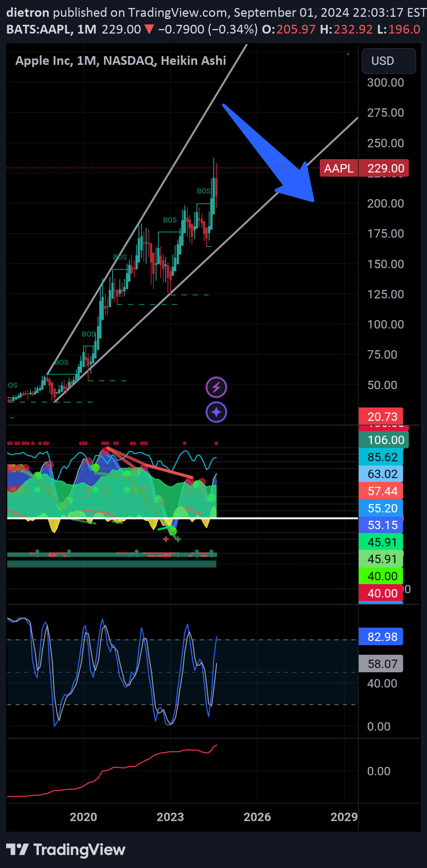Click the white horizontal line in indicator pane
427x868 pixels.
pyautogui.click(x=182, y=518)
